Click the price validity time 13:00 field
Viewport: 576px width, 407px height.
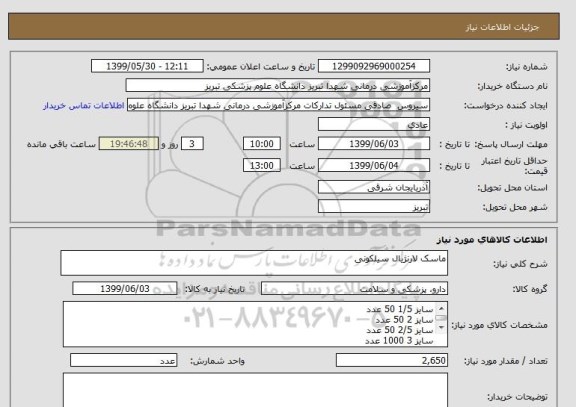pos(262,165)
